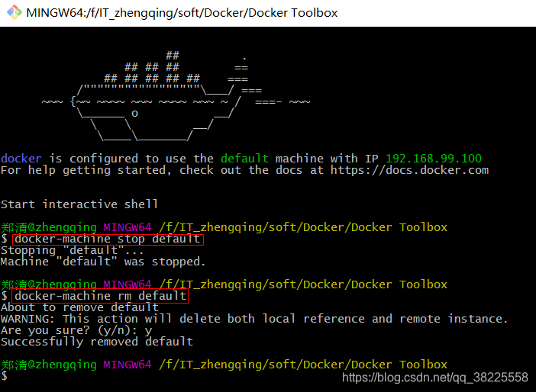The width and height of the screenshot is (536, 392).
Task: Click the blue word 'docker' in the configured message
Action: 21,159
